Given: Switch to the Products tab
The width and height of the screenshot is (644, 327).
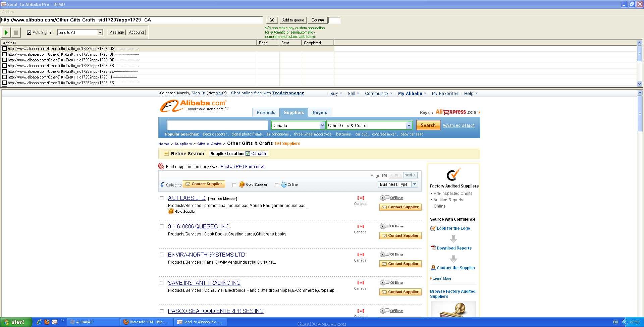Looking at the screenshot, I should 266,112.
